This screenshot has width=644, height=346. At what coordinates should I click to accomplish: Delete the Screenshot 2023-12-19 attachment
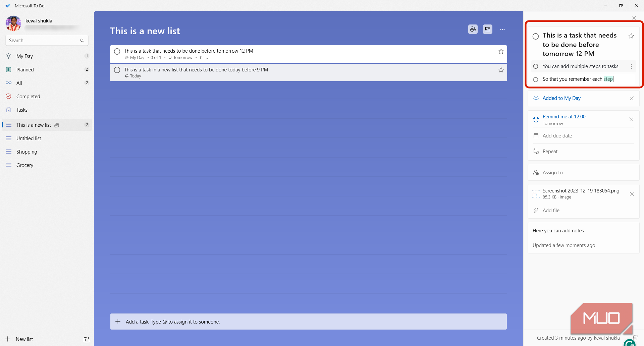coord(632,194)
